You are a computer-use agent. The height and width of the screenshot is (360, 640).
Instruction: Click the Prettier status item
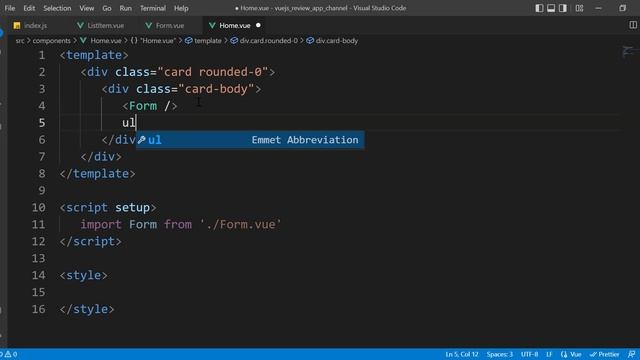[604, 354]
